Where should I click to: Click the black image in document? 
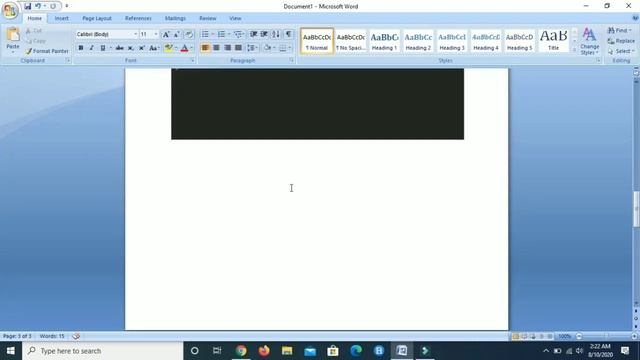[x=318, y=104]
